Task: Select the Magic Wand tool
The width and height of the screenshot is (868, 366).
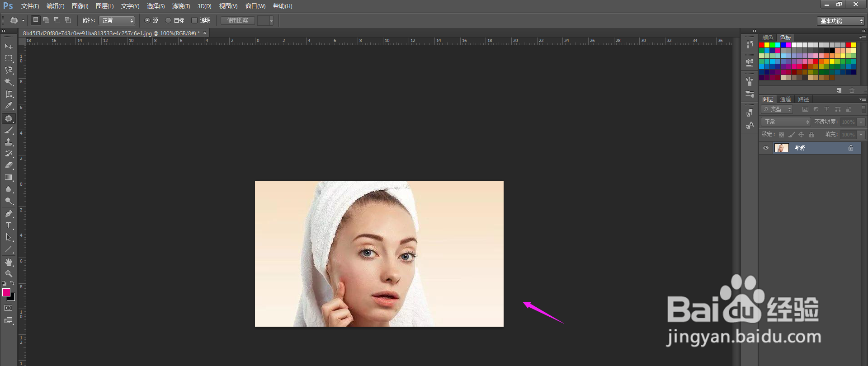Action: point(9,82)
